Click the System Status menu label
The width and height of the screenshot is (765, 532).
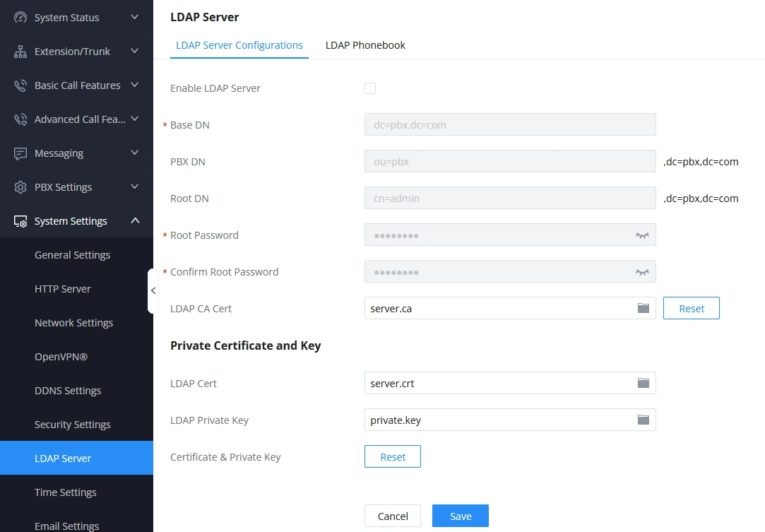67,18
